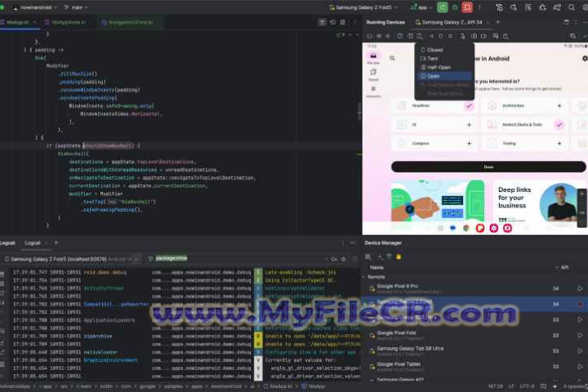Follow the Compose topic with plus
The width and height of the screenshot is (588, 392).
[x=469, y=143]
